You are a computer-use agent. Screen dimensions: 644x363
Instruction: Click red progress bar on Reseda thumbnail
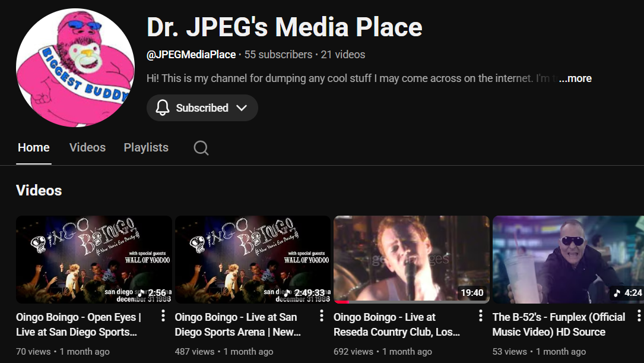pos(341,302)
